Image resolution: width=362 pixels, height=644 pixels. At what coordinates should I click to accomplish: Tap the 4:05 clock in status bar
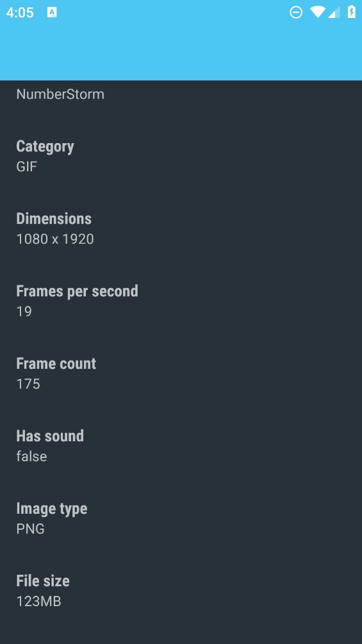click(20, 12)
